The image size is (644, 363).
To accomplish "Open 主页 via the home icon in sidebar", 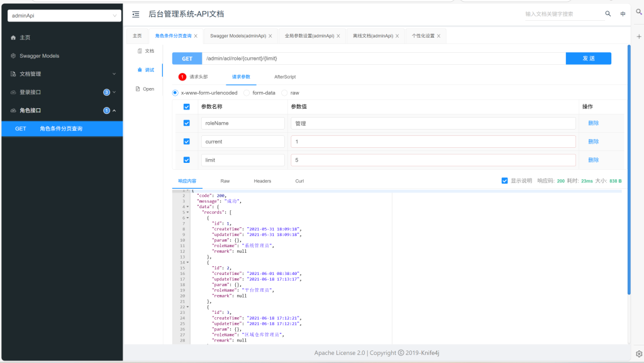I will (x=14, y=38).
